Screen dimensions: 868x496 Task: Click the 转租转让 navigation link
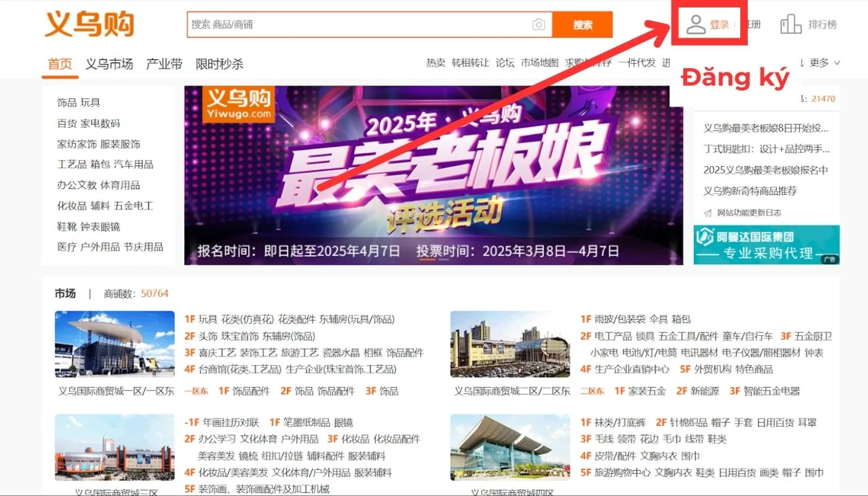pyautogui.click(x=471, y=63)
